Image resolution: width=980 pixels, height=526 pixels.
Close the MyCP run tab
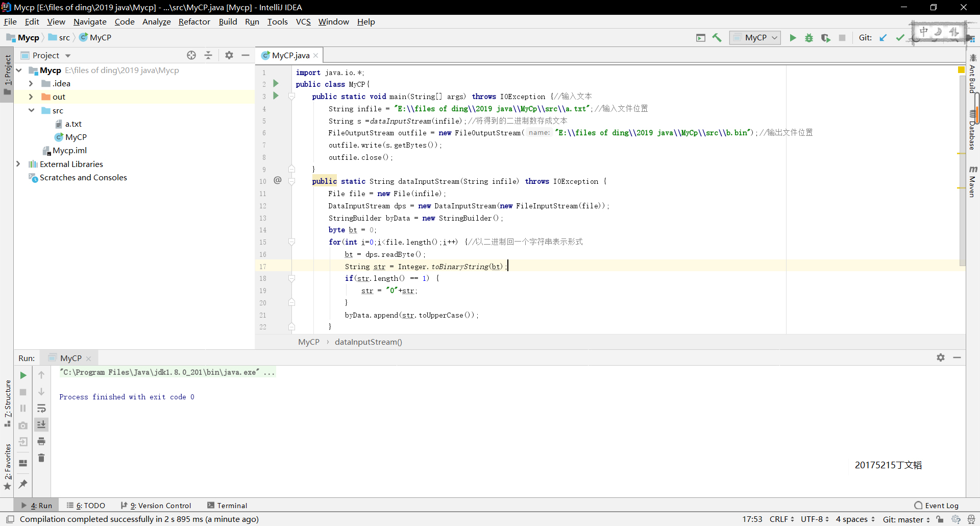(x=89, y=358)
